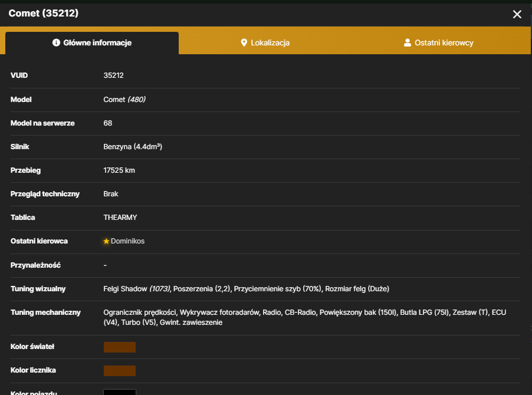Click the info icon on Główne informacje tab
The image size is (532, 395).
pyautogui.click(x=56, y=42)
